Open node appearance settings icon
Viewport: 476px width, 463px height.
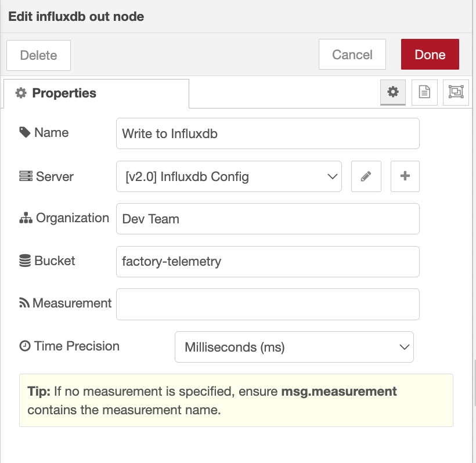point(456,92)
